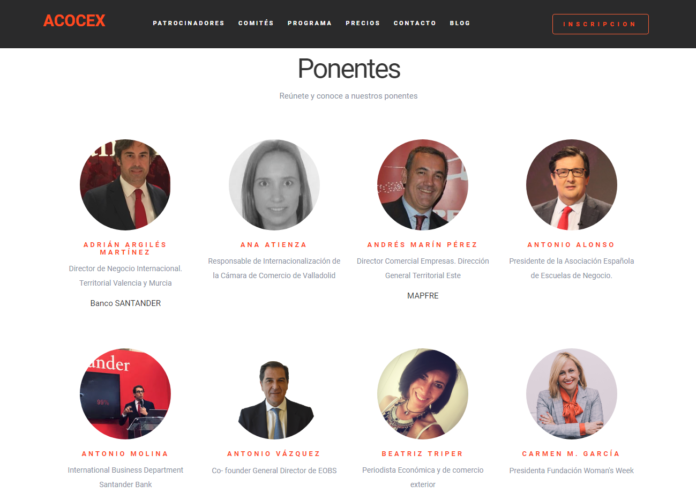Open Antonio Alonso's portrait
This screenshot has height=500, width=696.
571,185
